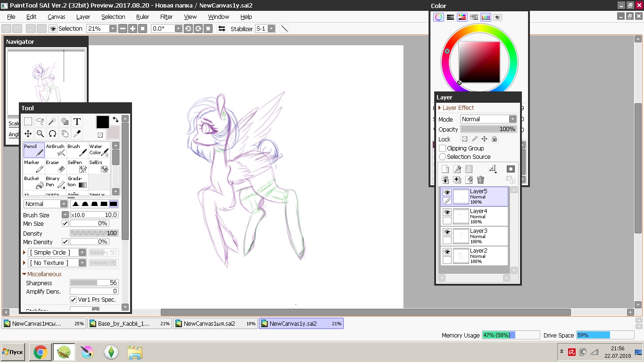This screenshot has width=644, height=362.
Task: Open the Filter menu
Action: click(x=166, y=16)
